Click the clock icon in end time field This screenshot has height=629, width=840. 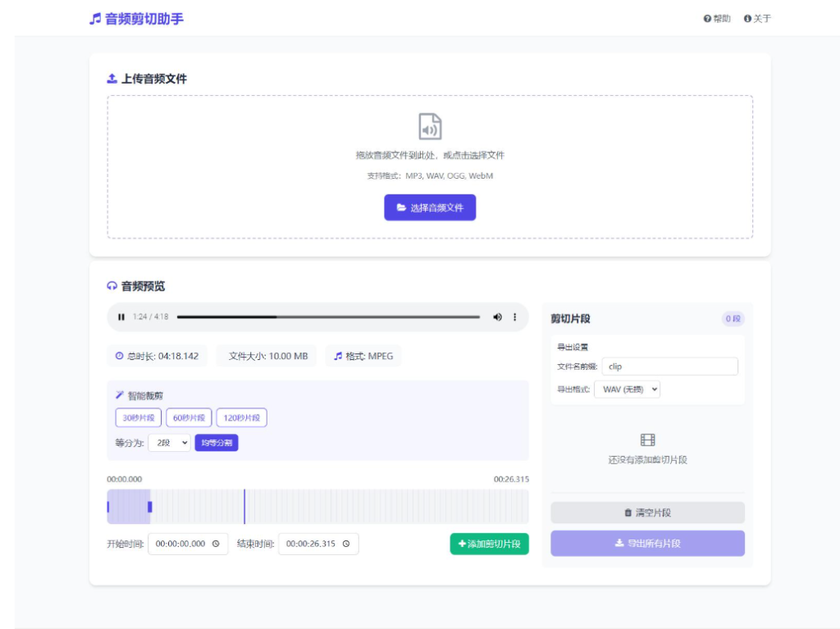pyautogui.click(x=346, y=544)
